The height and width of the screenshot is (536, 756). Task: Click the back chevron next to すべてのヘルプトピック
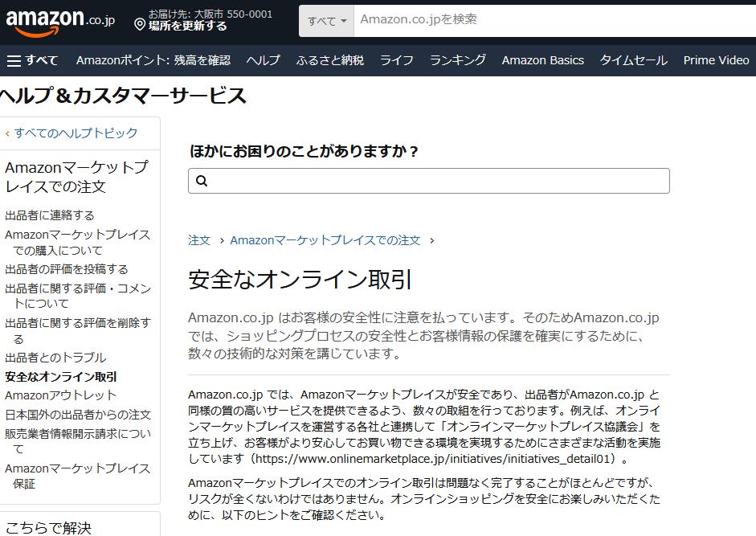pyautogui.click(x=7, y=133)
